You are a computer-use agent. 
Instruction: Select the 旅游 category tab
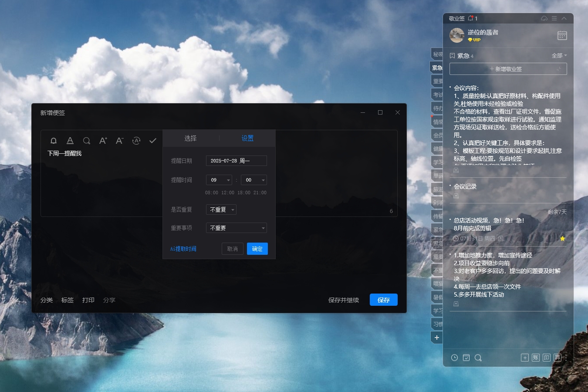[x=437, y=189]
